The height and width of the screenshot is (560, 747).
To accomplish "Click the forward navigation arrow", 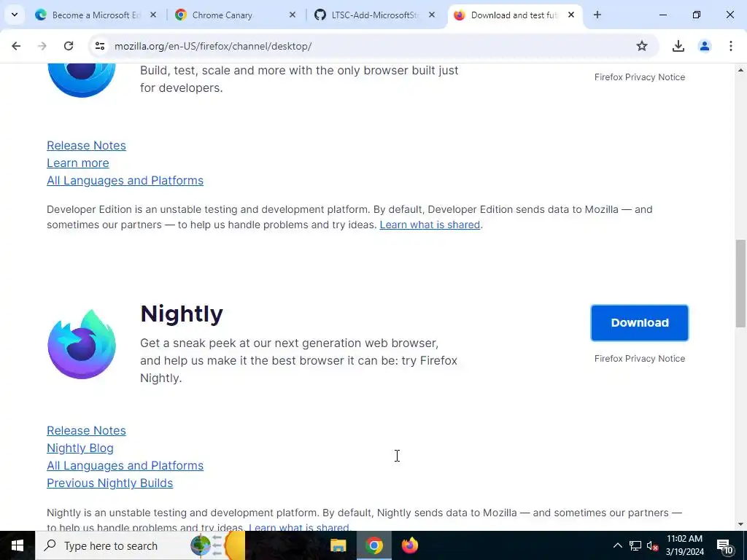I will [x=42, y=46].
